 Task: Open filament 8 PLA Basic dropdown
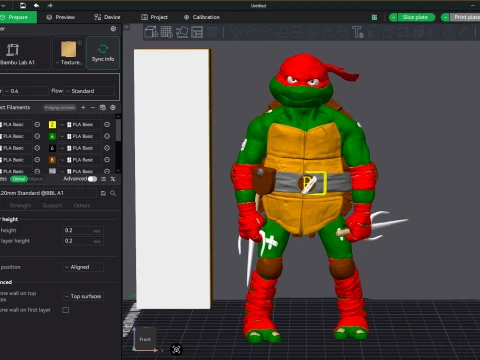pos(80,160)
